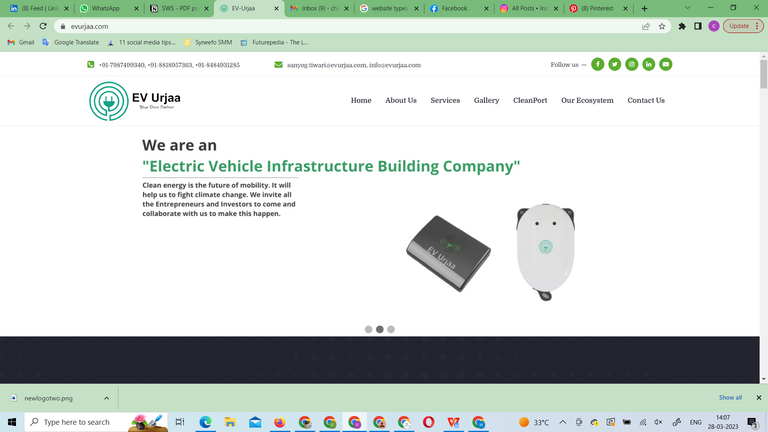Click the info@evurjaa.com email address
The image size is (768, 432).
[x=395, y=65]
